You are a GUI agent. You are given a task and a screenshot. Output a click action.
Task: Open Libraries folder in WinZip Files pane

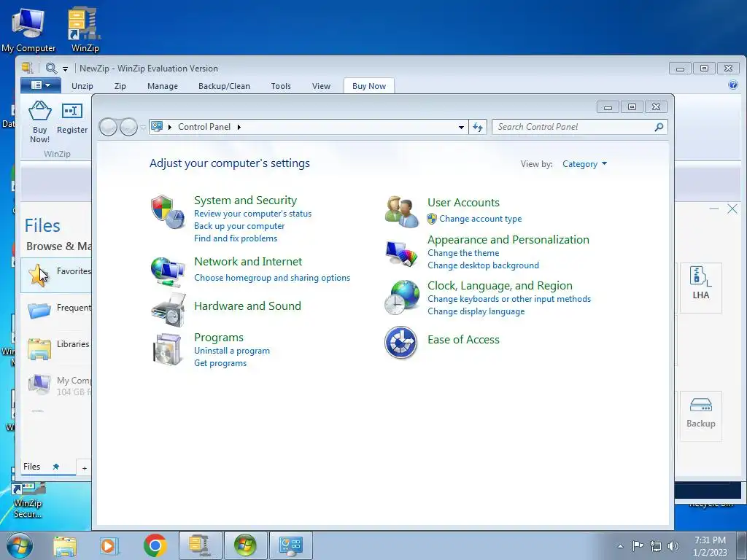39,349
